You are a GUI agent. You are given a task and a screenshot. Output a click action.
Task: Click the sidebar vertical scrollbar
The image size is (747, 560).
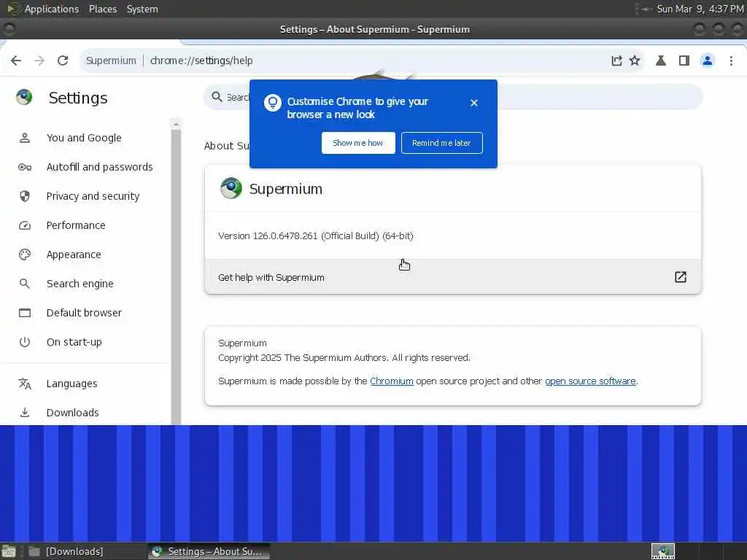pyautogui.click(x=177, y=276)
